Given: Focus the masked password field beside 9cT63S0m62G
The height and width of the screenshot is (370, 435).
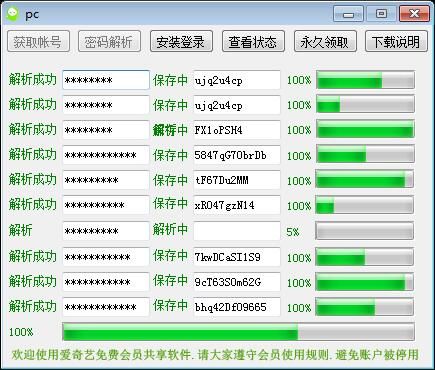Looking at the screenshot, I should pos(106,282).
